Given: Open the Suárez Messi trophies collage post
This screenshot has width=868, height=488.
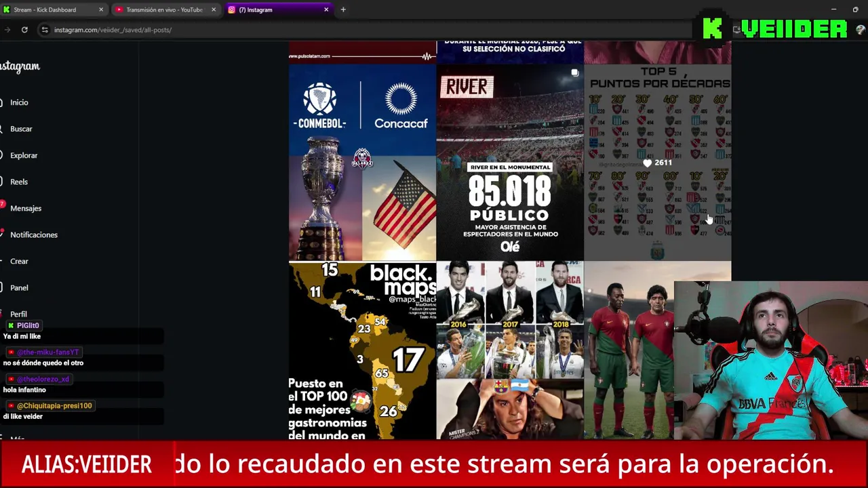Looking at the screenshot, I should point(510,350).
